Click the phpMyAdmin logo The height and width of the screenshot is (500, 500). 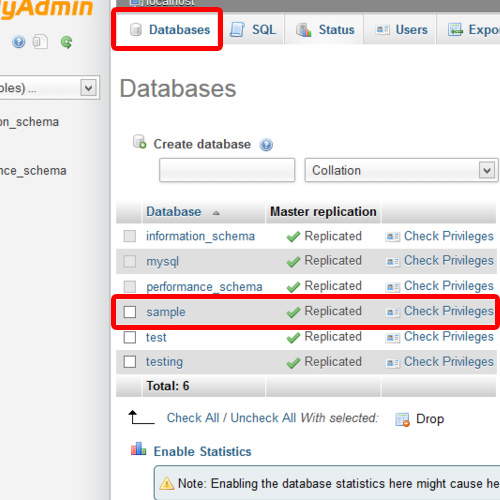point(46,9)
